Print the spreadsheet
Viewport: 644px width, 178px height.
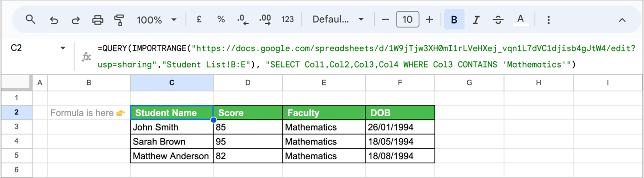98,20
